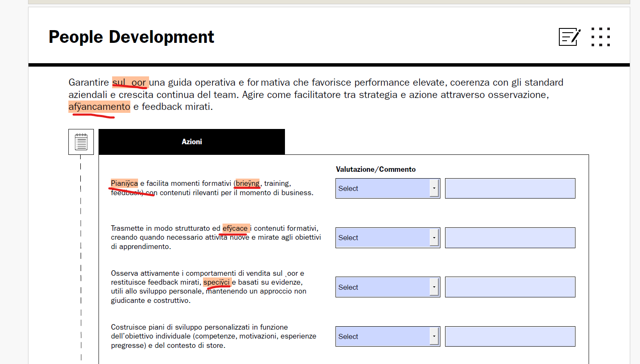Click the comment field for the feedback mirati row
640x364 pixels.
(510, 287)
